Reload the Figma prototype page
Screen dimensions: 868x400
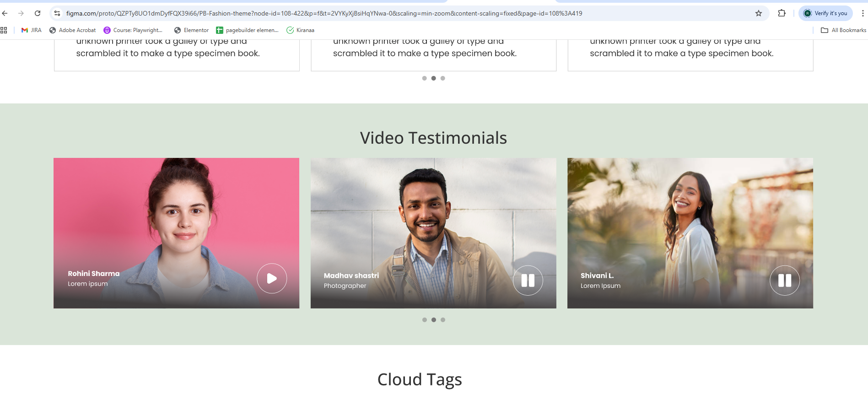tap(38, 13)
